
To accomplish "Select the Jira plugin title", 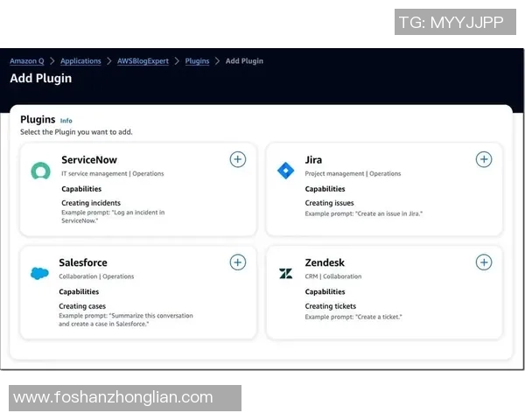I will tap(313, 160).
